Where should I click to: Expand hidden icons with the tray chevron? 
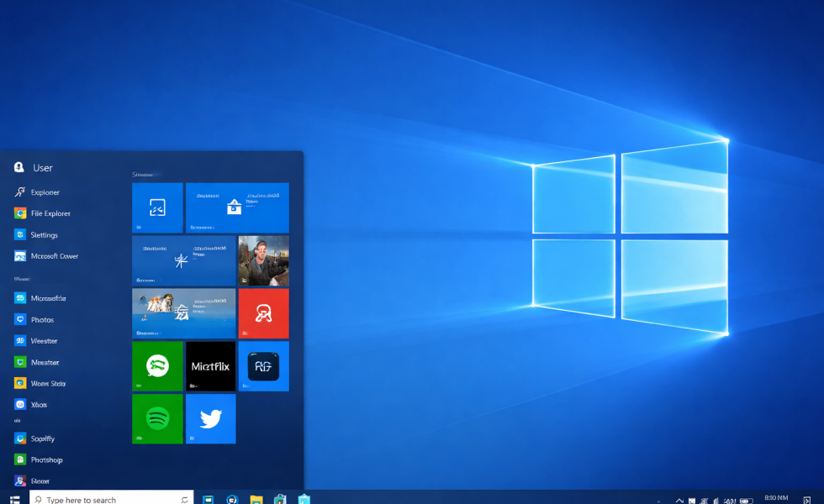[x=679, y=497]
